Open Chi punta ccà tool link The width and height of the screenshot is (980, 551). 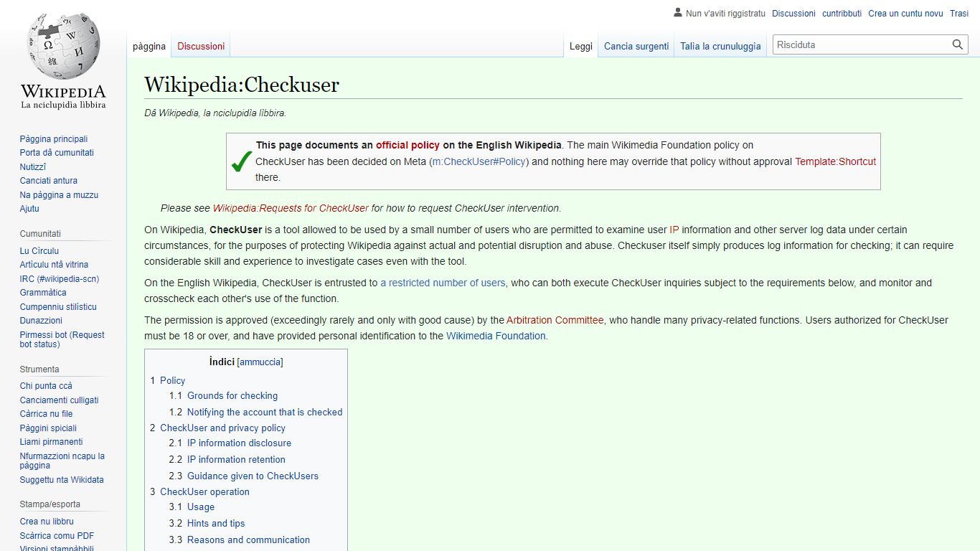click(46, 386)
